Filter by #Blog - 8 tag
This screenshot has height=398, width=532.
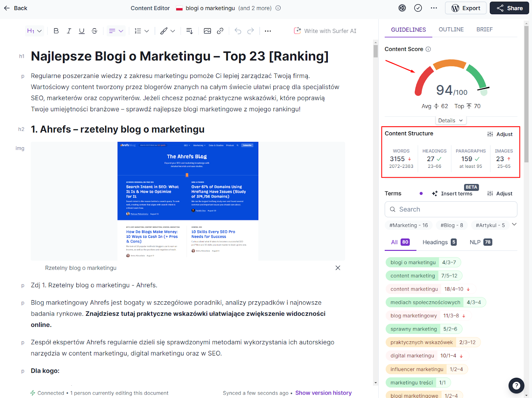452,225
